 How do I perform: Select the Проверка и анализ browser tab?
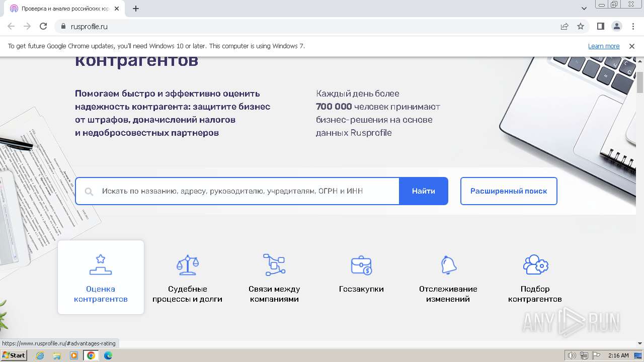coord(64,9)
